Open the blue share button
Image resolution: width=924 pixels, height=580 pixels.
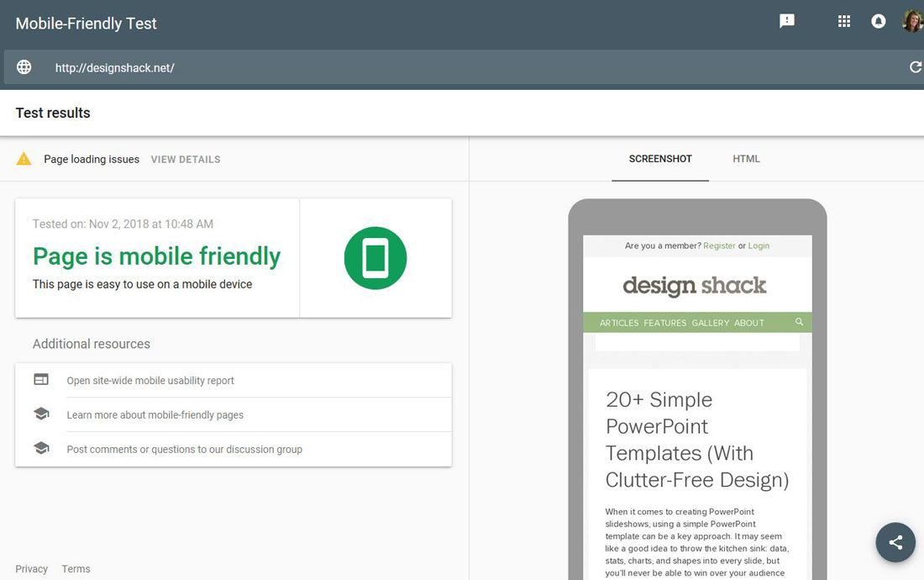point(895,542)
